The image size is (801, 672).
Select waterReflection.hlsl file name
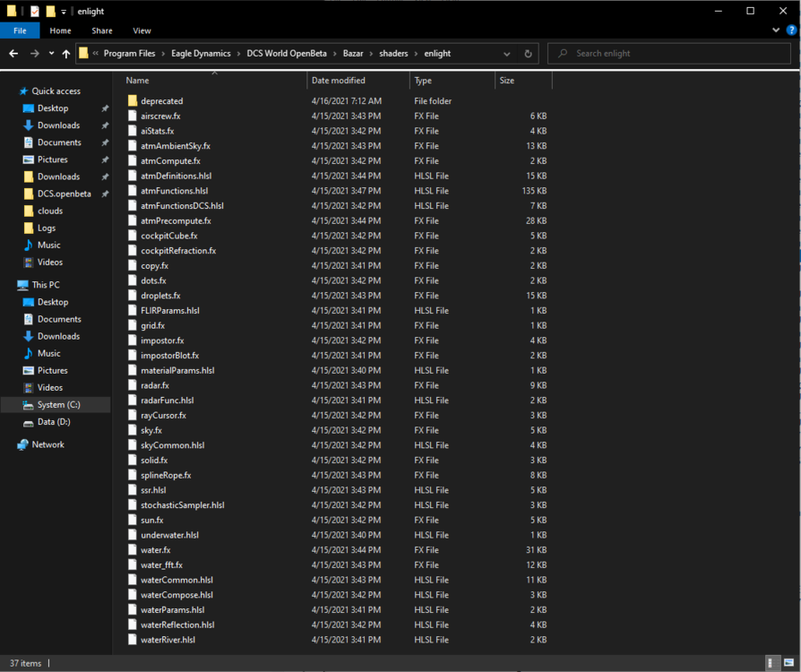[x=177, y=625]
